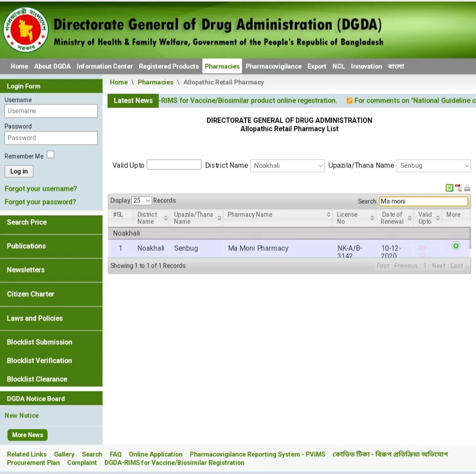Open the NCL menu item
This screenshot has width=476, height=474.
[338, 66]
